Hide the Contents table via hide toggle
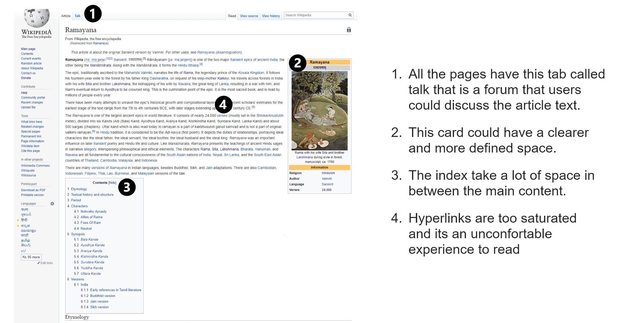The image size is (644, 323). 112,183
